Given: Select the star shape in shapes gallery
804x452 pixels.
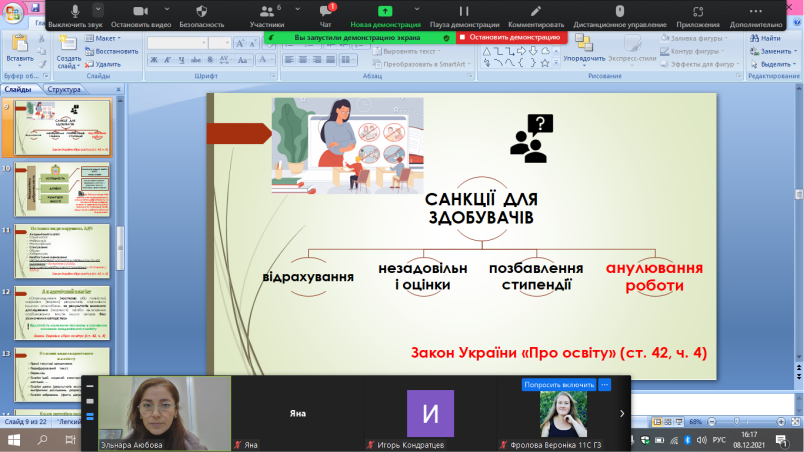Looking at the screenshot, I should (545, 63).
